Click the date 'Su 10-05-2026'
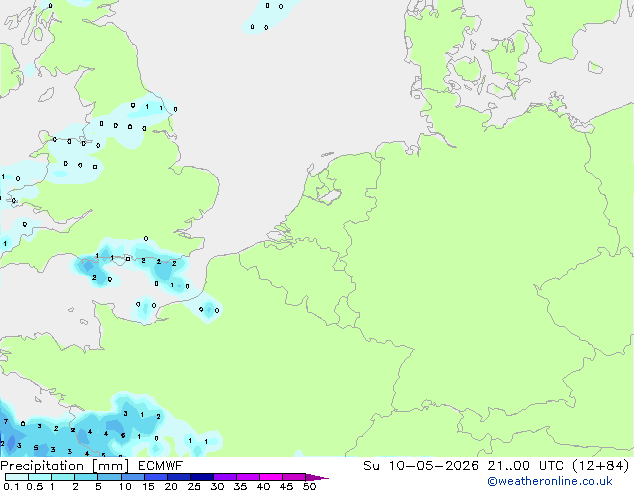 (x=421, y=465)
